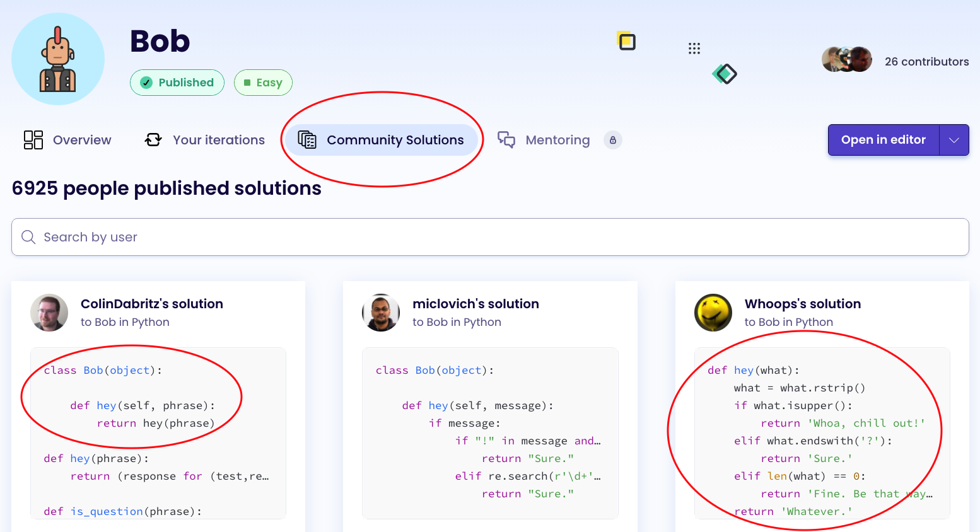Click the Easy difficulty badge
This screenshot has height=532, width=980.
coord(263,83)
